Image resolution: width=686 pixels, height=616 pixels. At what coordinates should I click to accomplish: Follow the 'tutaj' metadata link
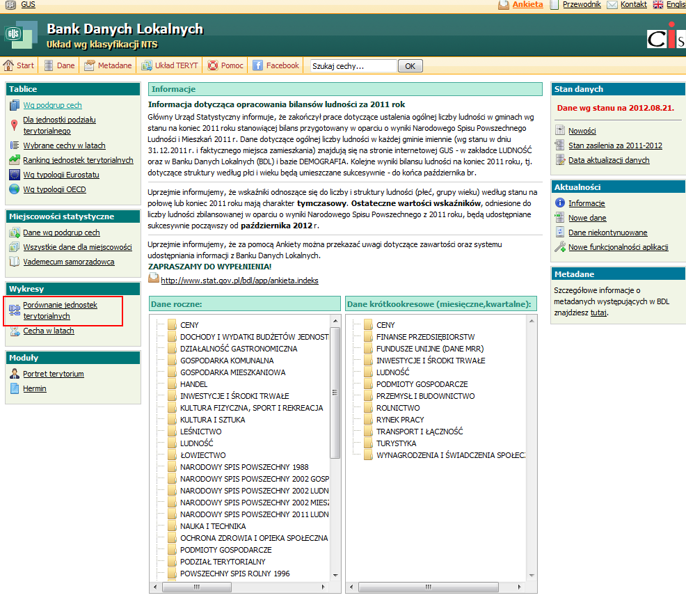tap(598, 313)
